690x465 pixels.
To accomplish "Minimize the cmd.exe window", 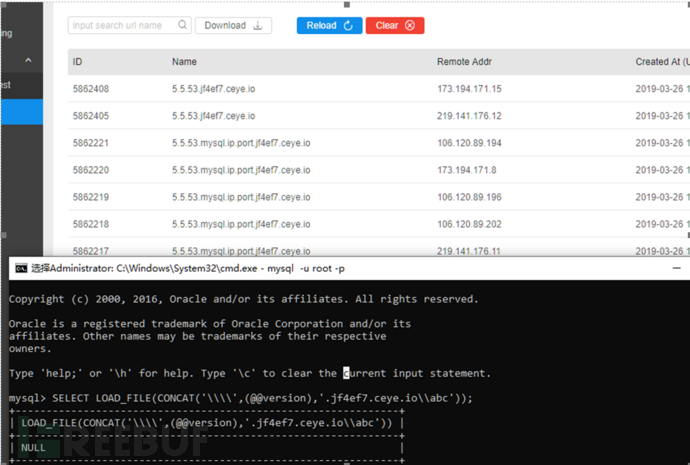I will click(x=676, y=268).
